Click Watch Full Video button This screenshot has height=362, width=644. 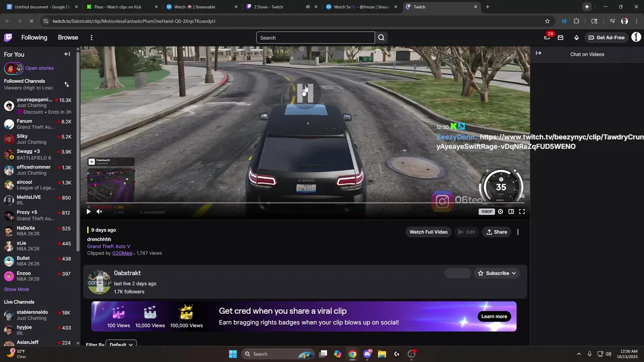point(428,232)
